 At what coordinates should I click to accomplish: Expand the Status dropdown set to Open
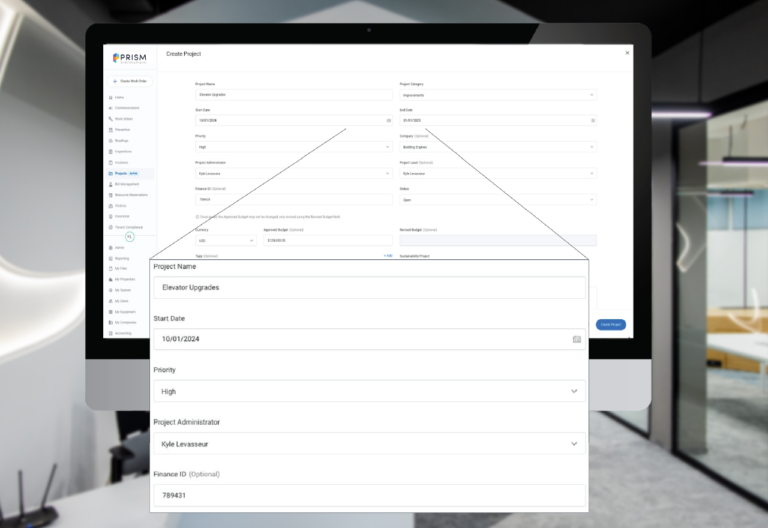pyautogui.click(x=592, y=199)
